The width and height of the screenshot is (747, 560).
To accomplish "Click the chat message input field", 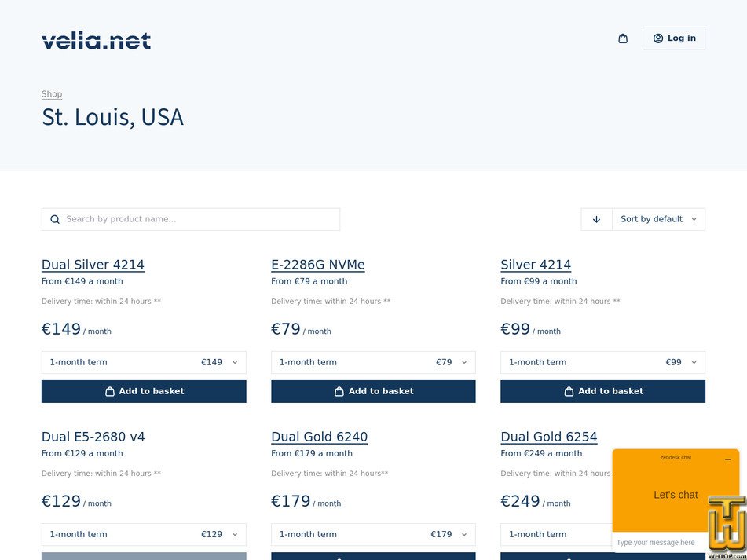I will coord(659,543).
